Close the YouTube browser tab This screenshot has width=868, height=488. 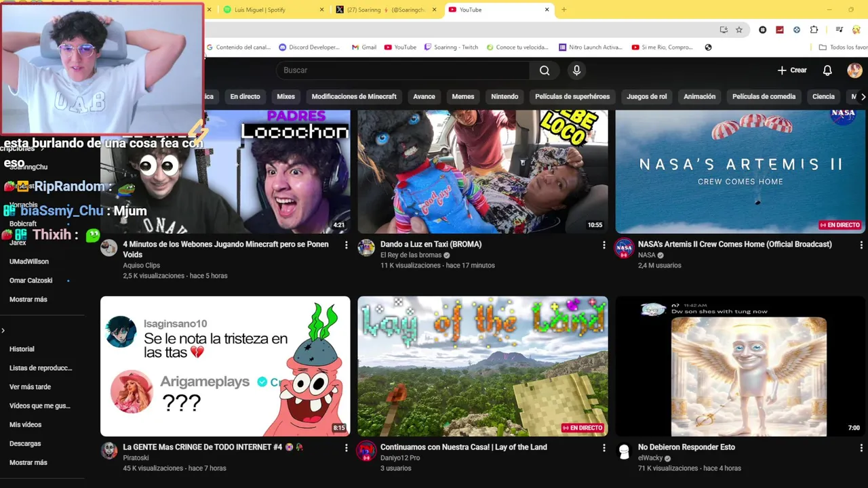[547, 9]
